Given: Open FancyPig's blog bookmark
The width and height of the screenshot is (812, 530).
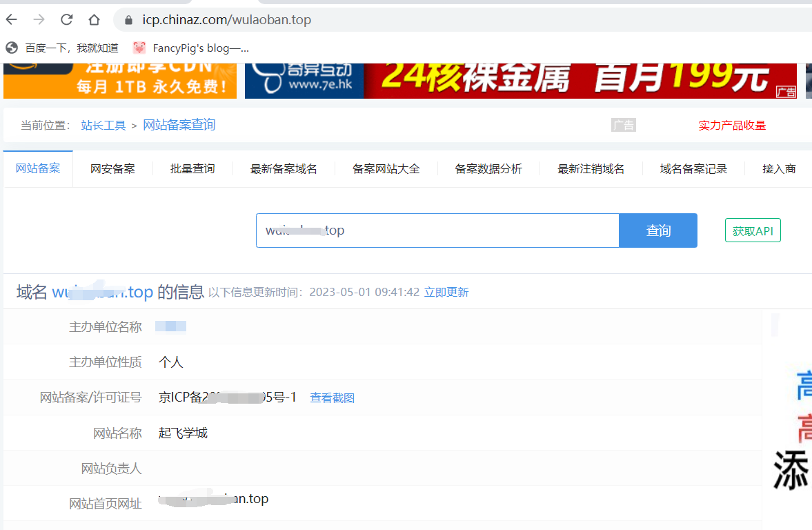Looking at the screenshot, I should 191,48.
